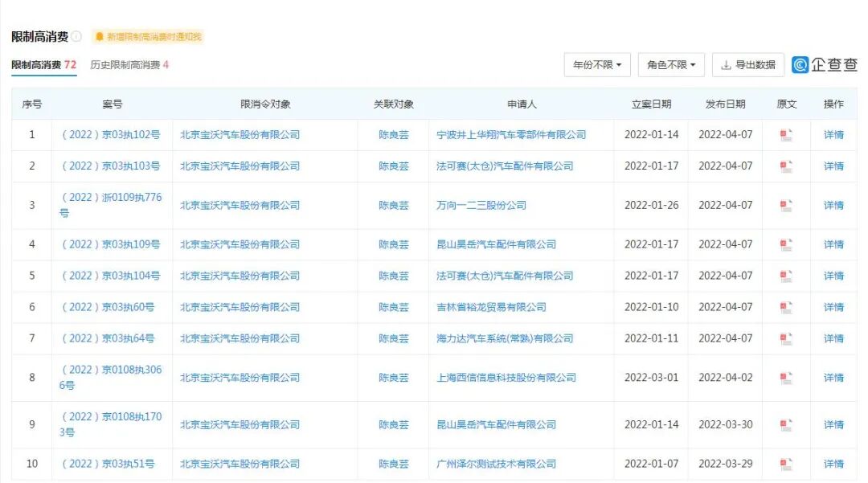Open case (2022)京03执103号
868x483 pixels.
tap(111, 166)
